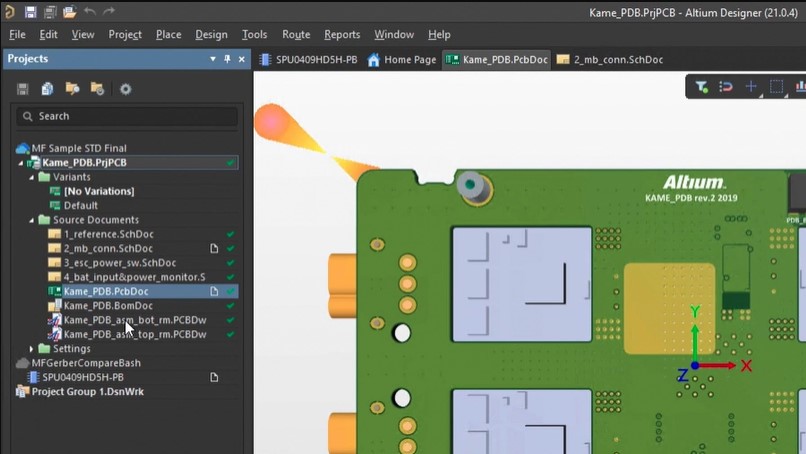The image size is (806, 454).
Task: Open Projects panel settings gear
Action: pos(125,89)
